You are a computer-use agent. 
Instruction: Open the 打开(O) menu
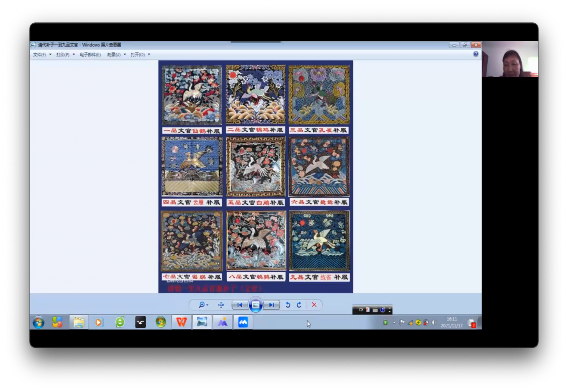140,55
